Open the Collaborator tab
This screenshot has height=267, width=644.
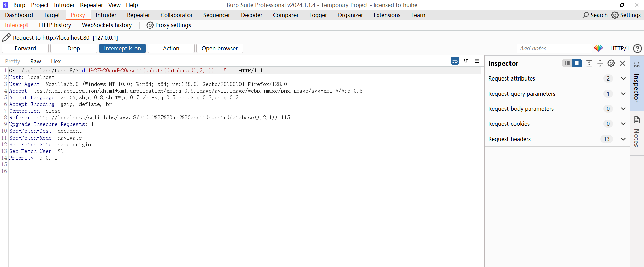point(176,15)
